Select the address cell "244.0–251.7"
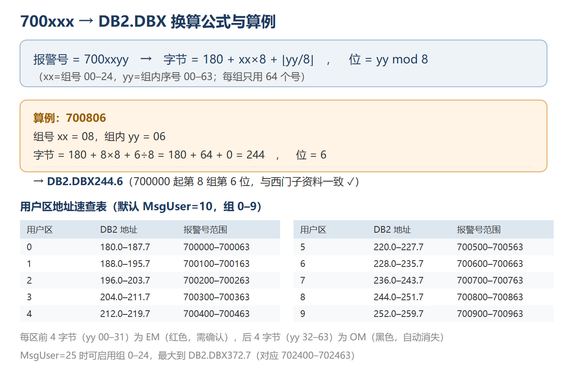This screenshot has height=392, width=567. (399, 297)
